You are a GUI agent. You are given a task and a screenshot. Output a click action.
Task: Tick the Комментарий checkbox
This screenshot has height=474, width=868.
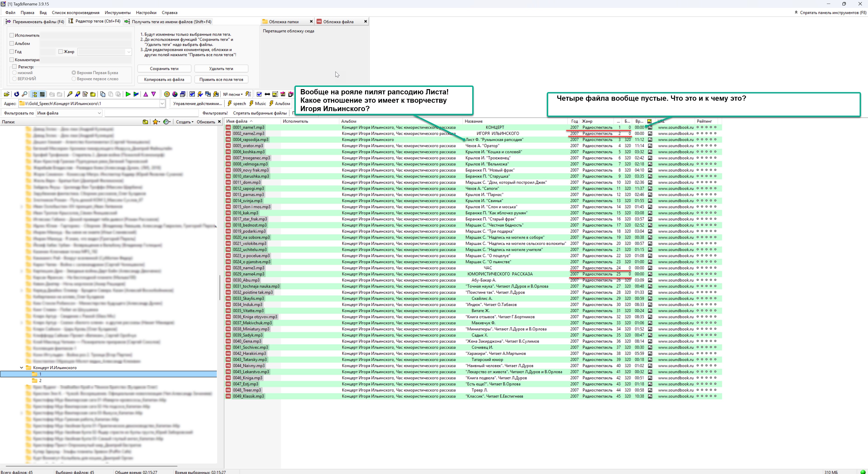pyautogui.click(x=12, y=60)
